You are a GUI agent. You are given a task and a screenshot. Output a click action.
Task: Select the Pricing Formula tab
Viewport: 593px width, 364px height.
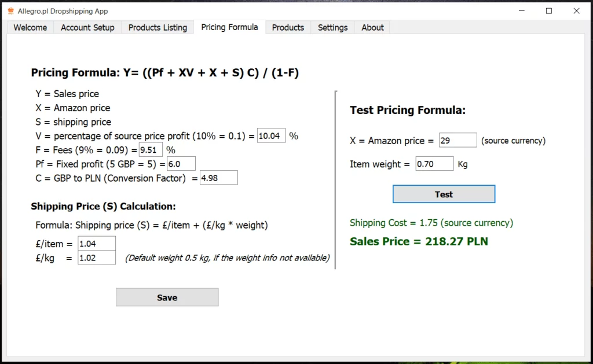point(229,27)
